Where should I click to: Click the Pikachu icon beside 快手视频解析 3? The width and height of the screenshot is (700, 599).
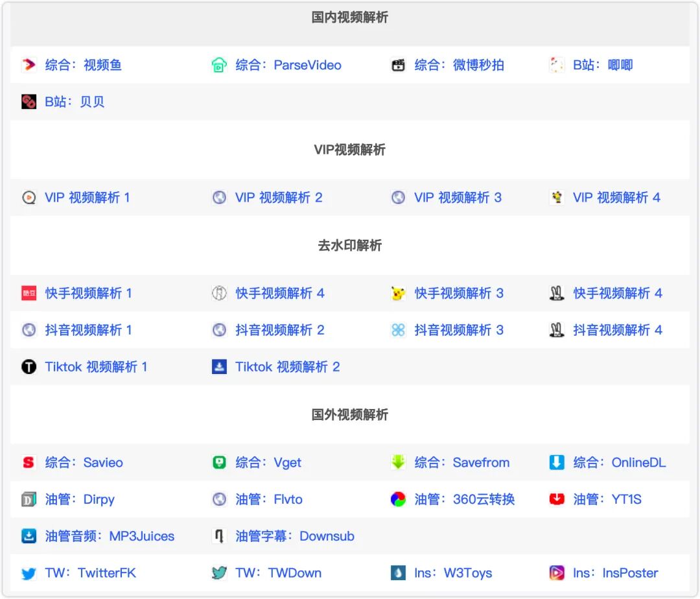398,293
